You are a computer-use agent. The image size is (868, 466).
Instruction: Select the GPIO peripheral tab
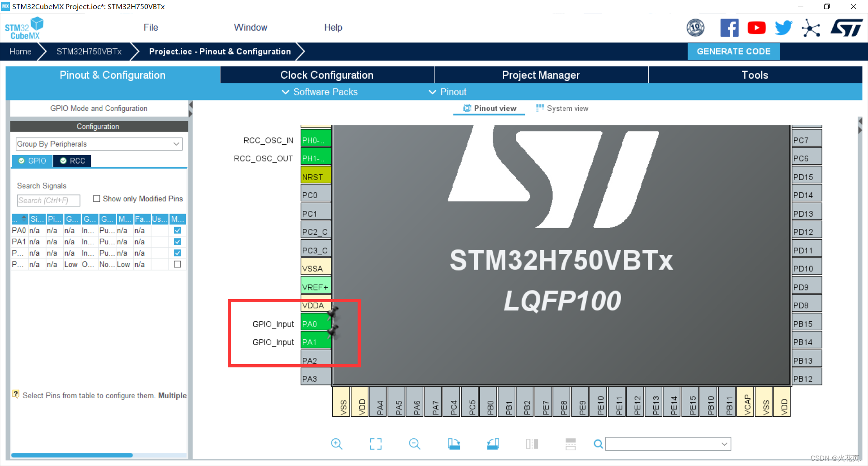coord(32,161)
